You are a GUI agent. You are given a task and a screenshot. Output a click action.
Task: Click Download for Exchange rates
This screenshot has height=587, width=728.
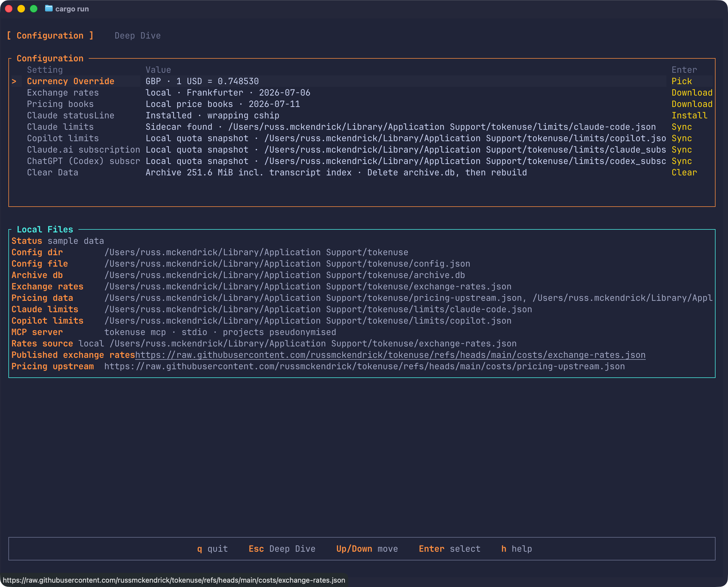(692, 93)
